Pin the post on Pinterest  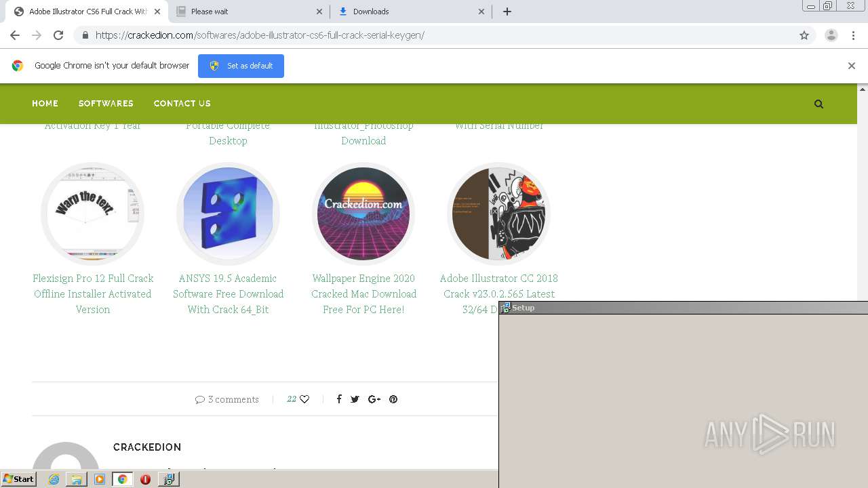click(393, 399)
